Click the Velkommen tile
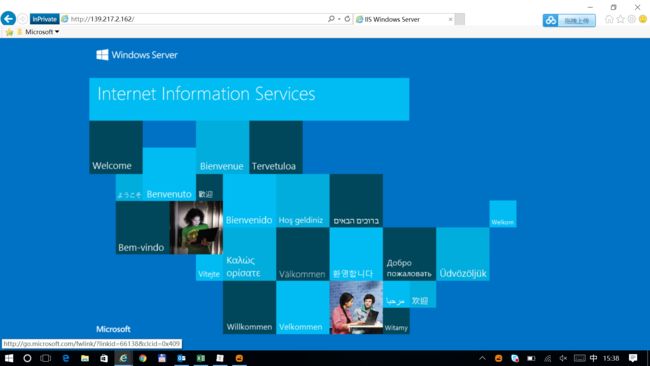The width and height of the screenshot is (650, 366). 303,308
